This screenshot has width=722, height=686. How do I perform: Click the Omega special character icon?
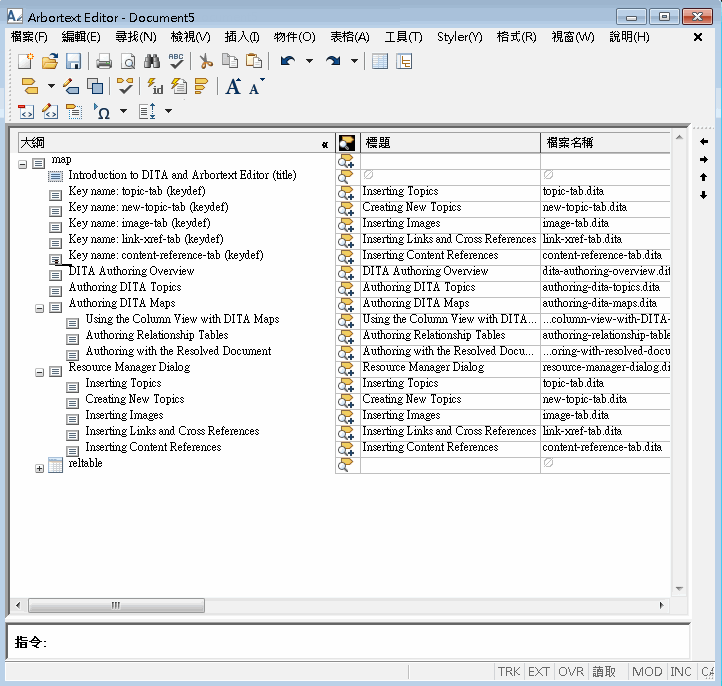coord(102,111)
